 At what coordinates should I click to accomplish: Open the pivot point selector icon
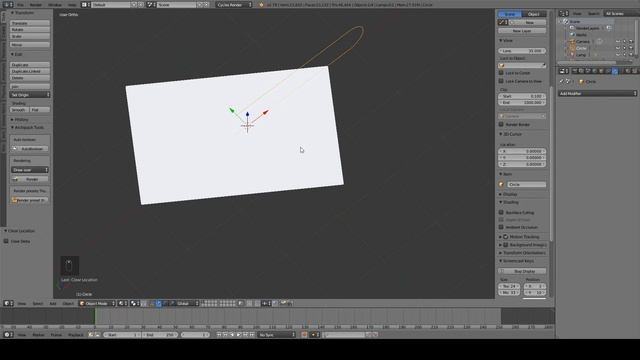(x=135, y=303)
